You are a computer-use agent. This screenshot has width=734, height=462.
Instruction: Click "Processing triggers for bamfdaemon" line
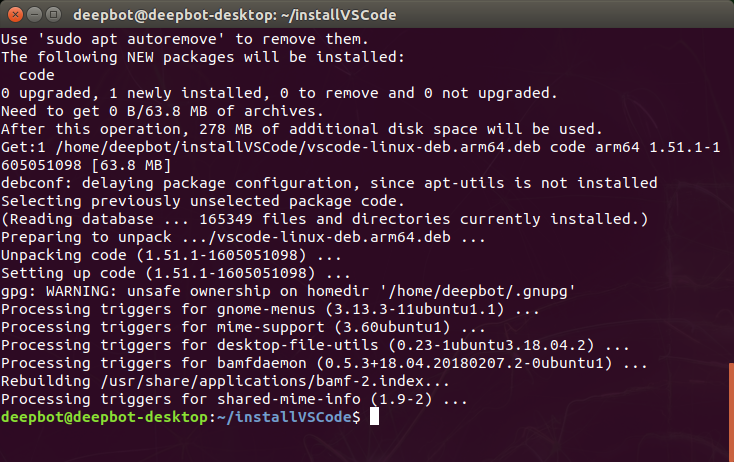click(324, 363)
